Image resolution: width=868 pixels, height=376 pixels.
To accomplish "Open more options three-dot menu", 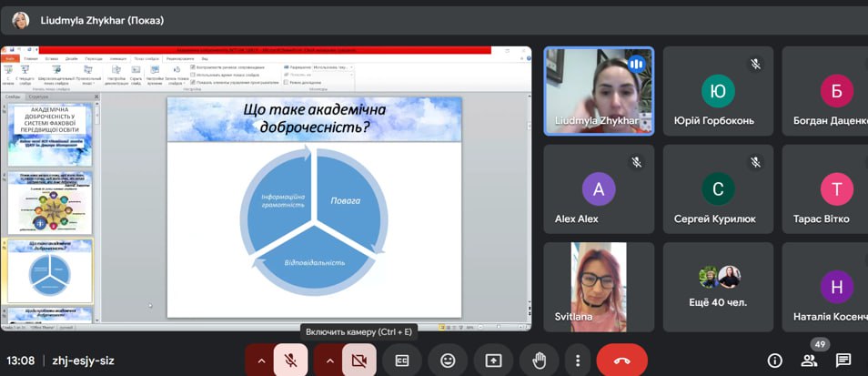I will click(x=578, y=361).
